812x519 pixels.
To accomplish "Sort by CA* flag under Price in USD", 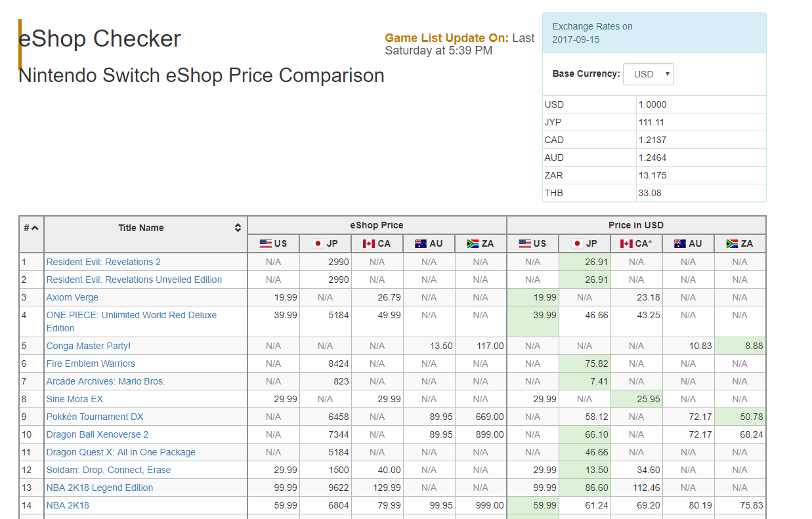I will (x=636, y=243).
